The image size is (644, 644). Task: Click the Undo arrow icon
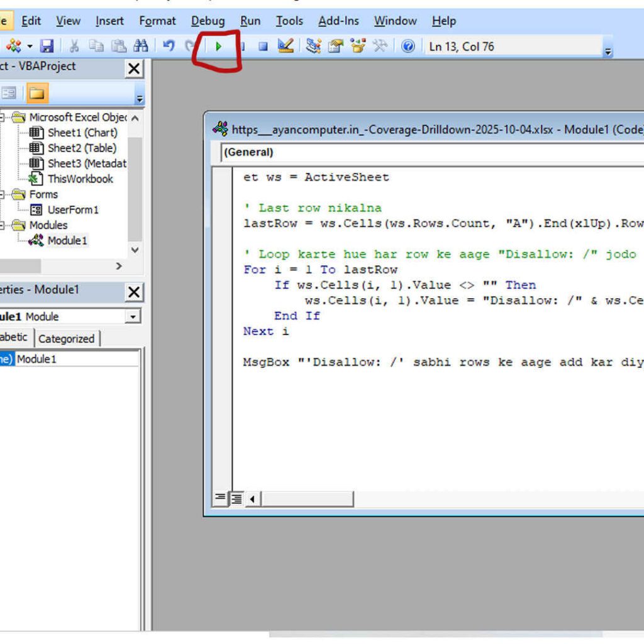point(168,46)
